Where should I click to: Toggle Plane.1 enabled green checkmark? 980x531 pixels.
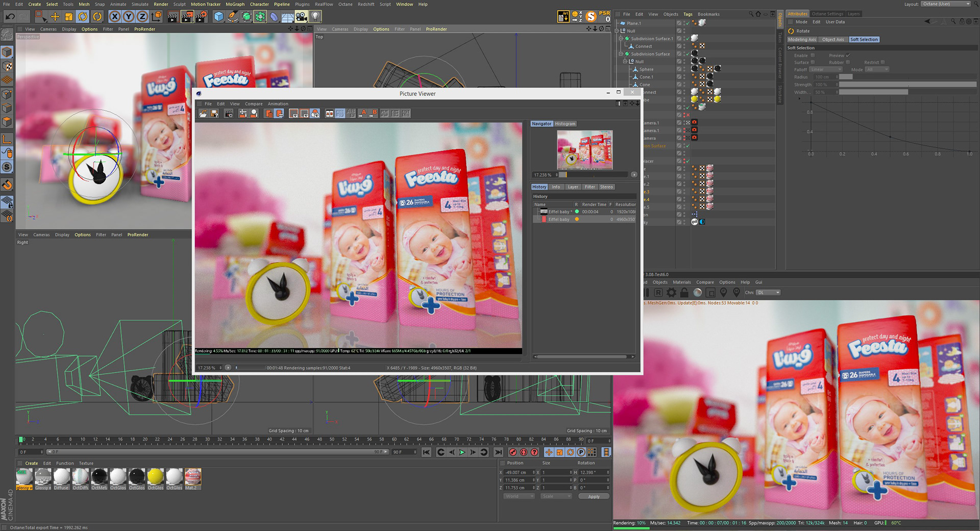[688, 23]
